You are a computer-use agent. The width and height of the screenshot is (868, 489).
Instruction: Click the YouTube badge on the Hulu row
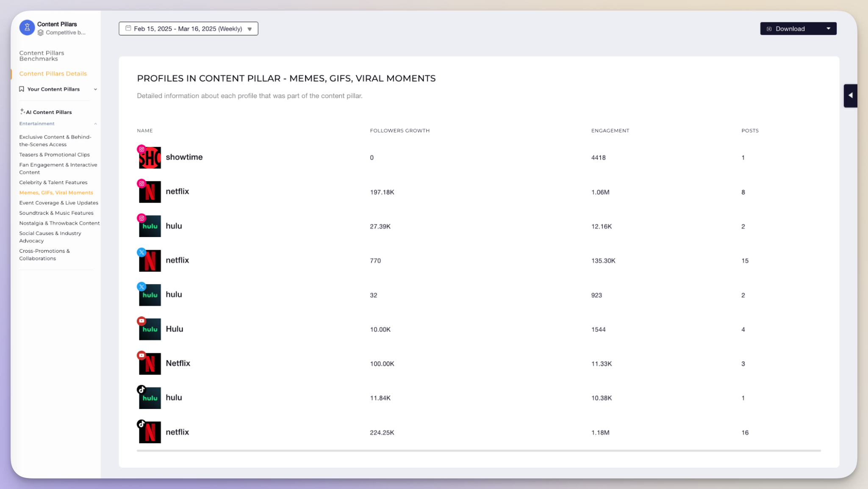(141, 321)
